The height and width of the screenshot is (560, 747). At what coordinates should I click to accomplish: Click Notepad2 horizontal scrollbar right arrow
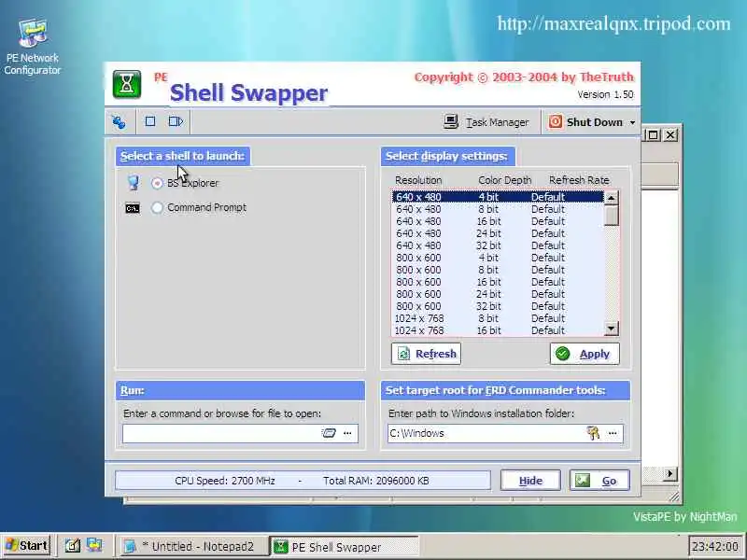tap(670, 474)
